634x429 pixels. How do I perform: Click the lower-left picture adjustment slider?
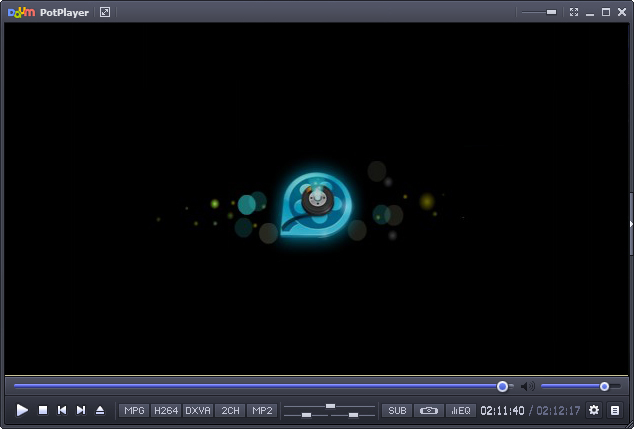pos(306,415)
